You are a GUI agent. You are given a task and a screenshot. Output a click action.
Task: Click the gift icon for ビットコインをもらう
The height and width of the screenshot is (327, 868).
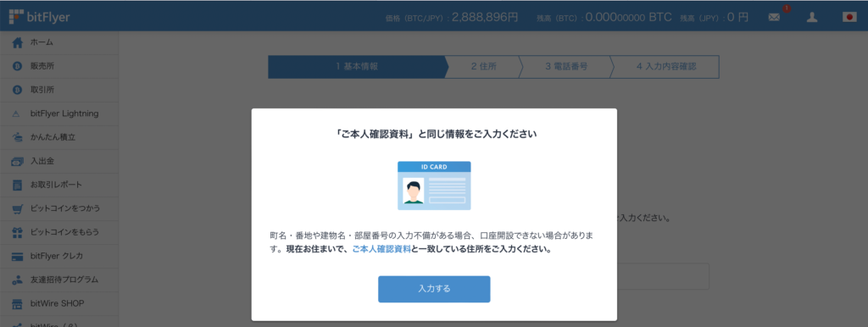17,232
